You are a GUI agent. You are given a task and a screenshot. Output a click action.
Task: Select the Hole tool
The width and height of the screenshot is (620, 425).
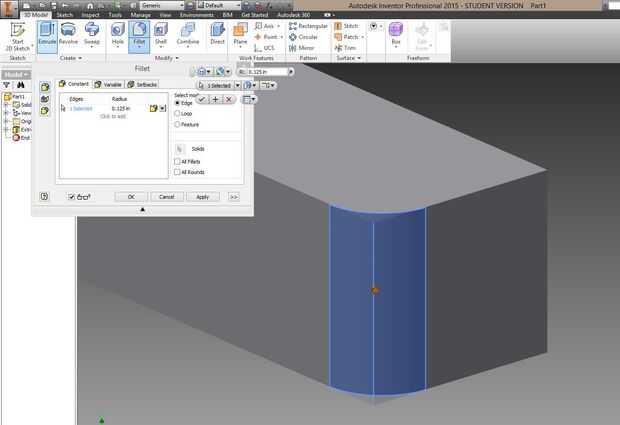coord(118,34)
